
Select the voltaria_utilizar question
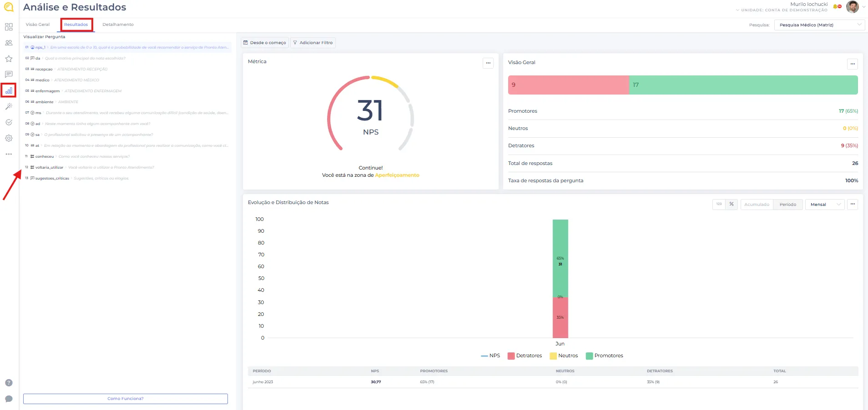[x=49, y=167]
